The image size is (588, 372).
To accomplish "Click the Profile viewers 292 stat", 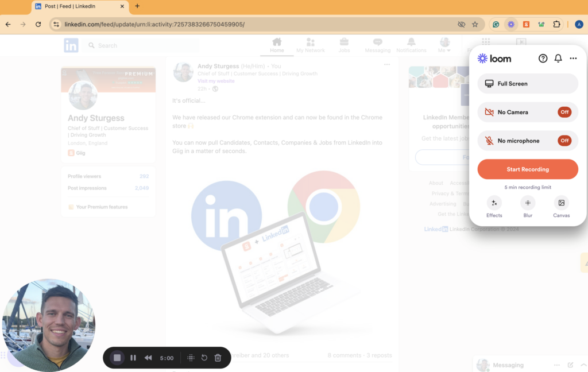I will 108,176.
